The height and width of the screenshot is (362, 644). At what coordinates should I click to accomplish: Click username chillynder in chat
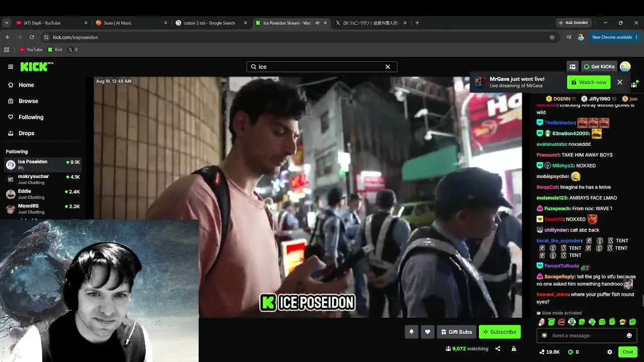point(556,230)
